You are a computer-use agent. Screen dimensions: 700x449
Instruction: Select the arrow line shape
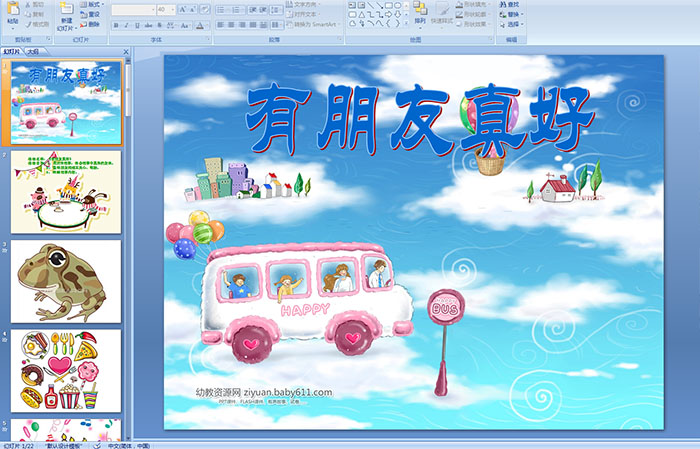pyautogui.click(x=379, y=5)
